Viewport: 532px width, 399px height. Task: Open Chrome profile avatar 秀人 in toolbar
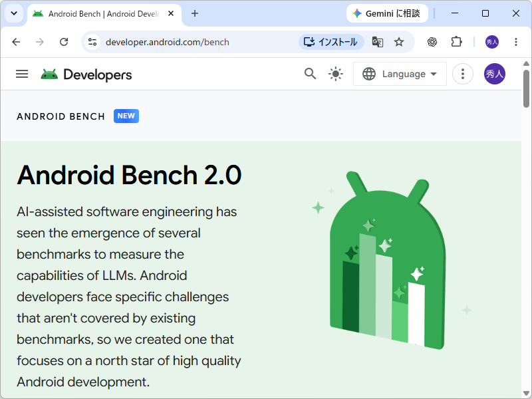492,42
